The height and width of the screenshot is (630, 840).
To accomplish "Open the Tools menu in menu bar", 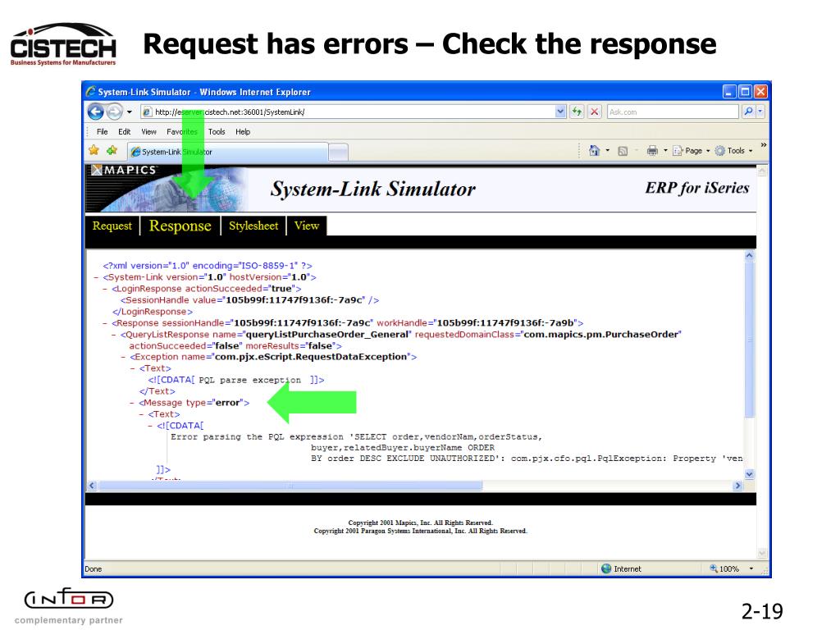I will [x=217, y=132].
